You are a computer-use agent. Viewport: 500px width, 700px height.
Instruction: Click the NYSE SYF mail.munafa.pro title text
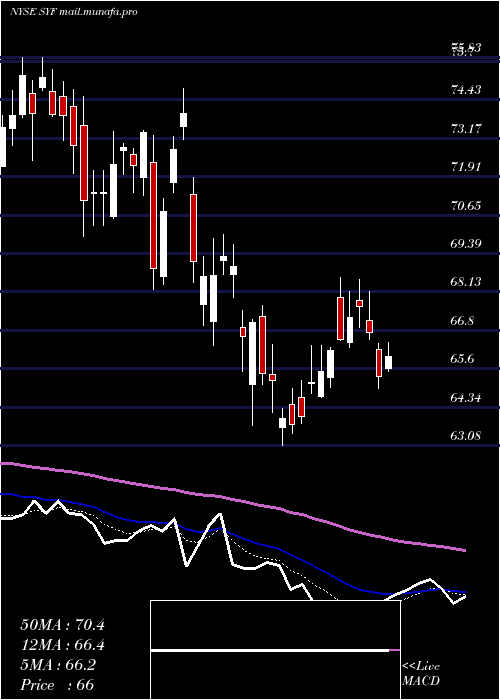73,12
